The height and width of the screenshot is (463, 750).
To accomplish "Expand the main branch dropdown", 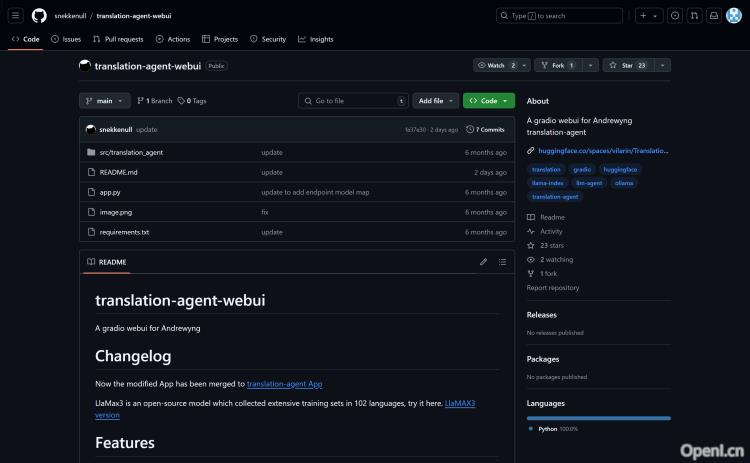I will click(104, 101).
